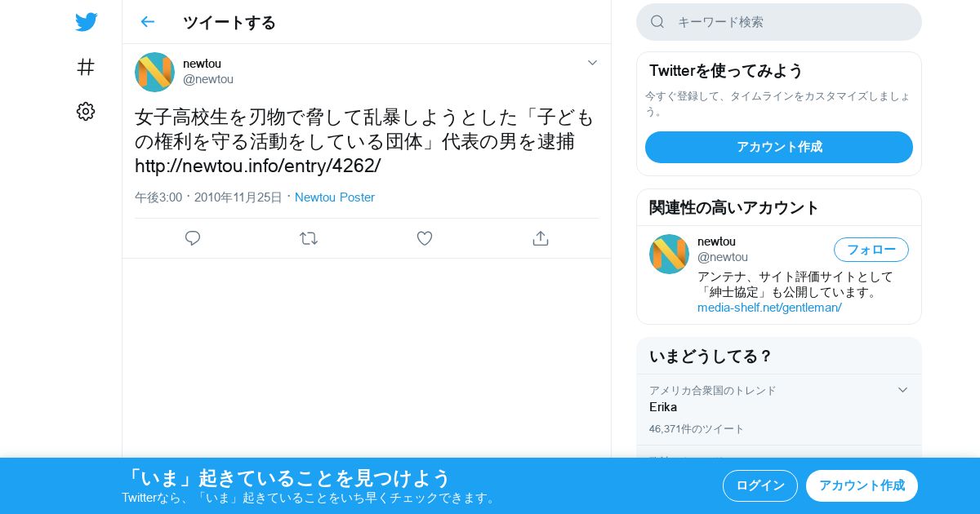This screenshot has width=980, height=514.
Task: Open the hashtag Explore icon
Action: [86, 67]
